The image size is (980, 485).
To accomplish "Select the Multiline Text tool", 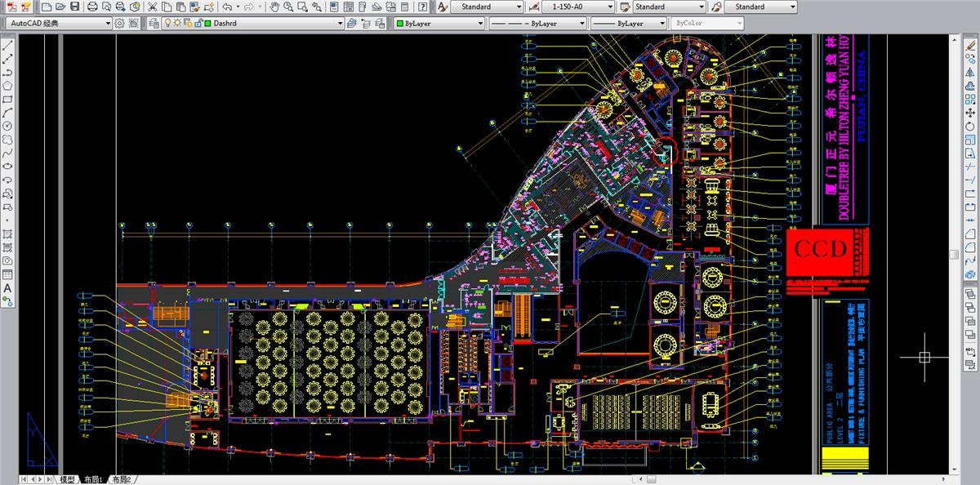I will click(x=7, y=287).
